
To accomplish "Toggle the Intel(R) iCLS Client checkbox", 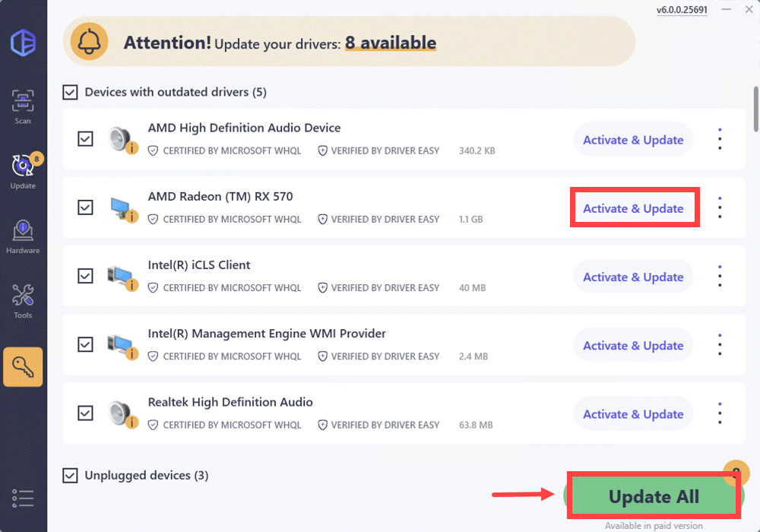I will pyautogui.click(x=85, y=276).
